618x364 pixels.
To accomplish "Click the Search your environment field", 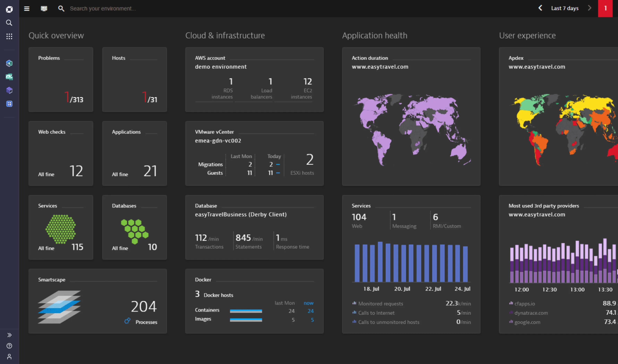I will pyautogui.click(x=103, y=9).
